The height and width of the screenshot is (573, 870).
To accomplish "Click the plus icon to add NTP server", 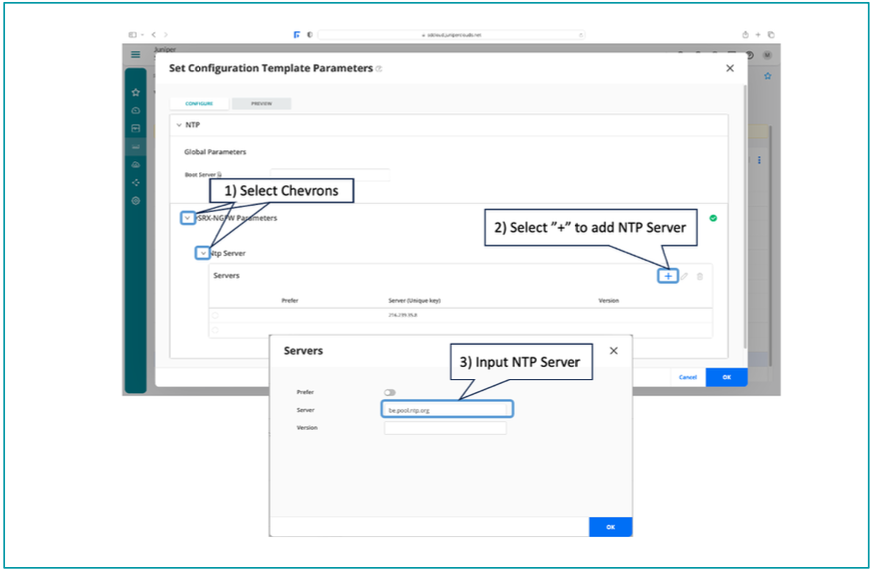I will 668,276.
